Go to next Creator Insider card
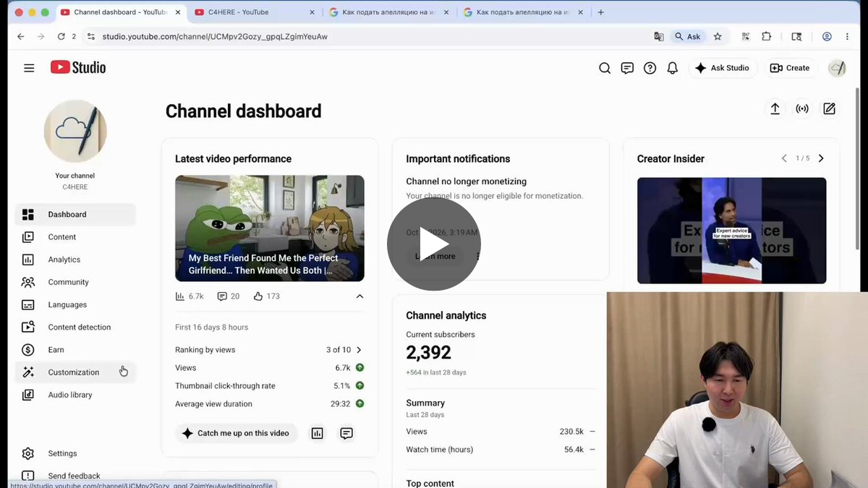 [820, 158]
